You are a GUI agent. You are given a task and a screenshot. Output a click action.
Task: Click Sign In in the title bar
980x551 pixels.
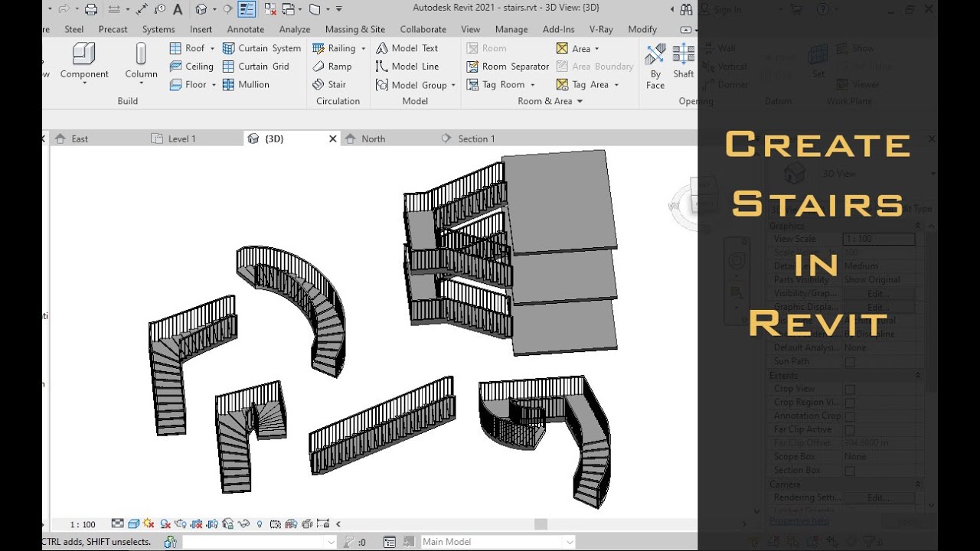tap(727, 9)
